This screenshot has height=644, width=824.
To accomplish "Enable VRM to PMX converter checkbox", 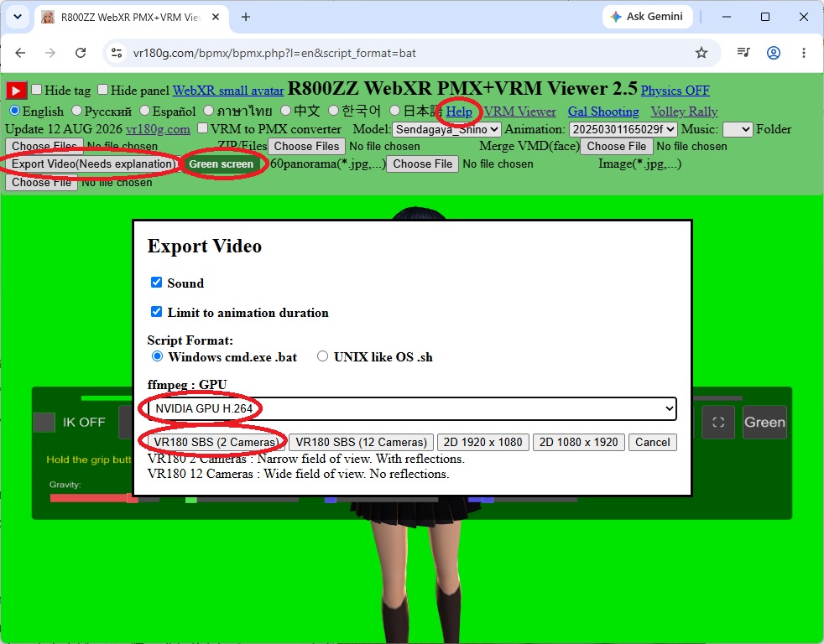I will click(x=202, y=128).
